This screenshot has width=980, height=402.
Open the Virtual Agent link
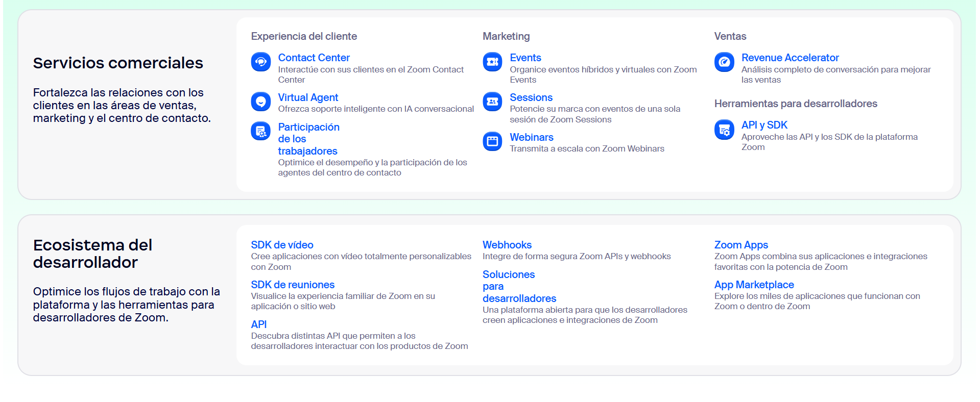point(308,97)
